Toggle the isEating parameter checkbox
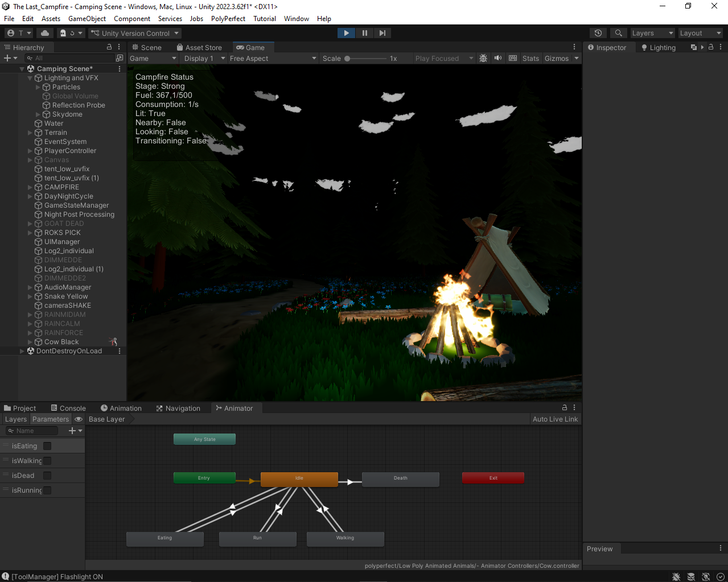The height and width of the screenshot is (582, 728). click(x=47, y=446)
